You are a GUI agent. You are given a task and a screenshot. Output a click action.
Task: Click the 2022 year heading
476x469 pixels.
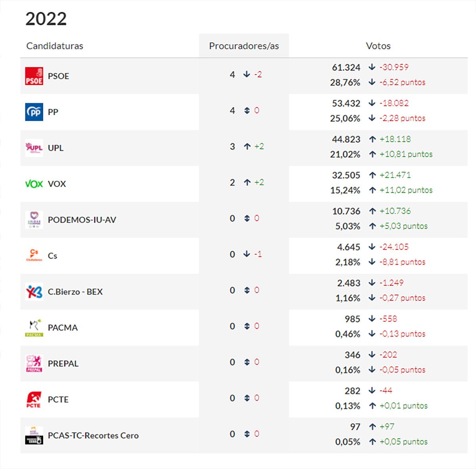tap(46, 19)
